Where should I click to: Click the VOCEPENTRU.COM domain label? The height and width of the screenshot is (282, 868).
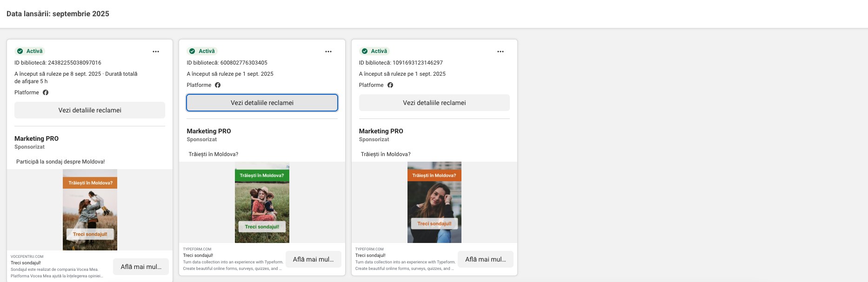[27, 256]
